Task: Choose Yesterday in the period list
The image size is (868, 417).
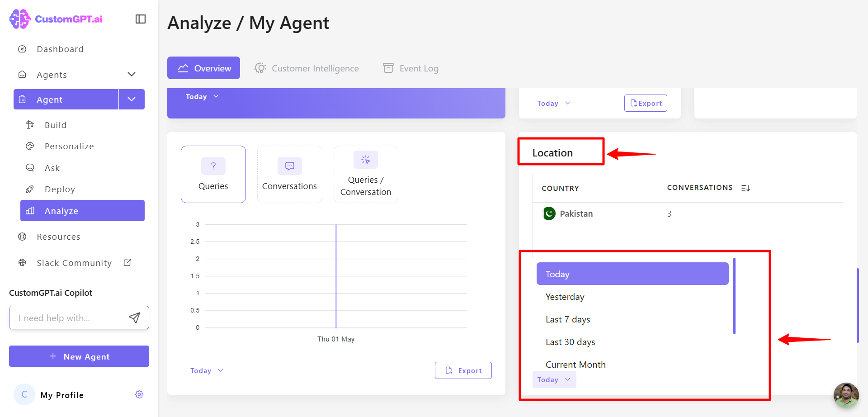Action: coord(632,297)
